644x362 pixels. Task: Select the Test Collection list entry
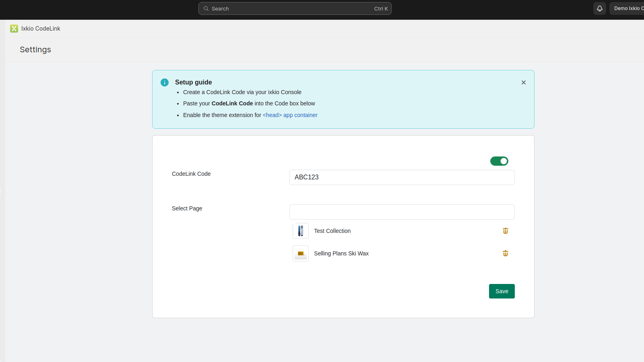pos(332,231)
